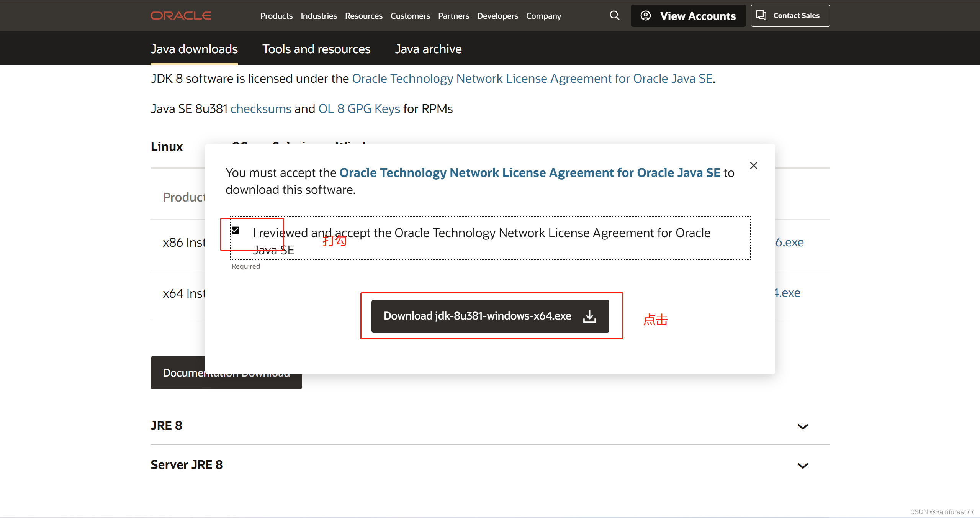Expand the Server JRE 8 section
The height and width of the screenshot is (518, 980).
[x=802, y=466]
